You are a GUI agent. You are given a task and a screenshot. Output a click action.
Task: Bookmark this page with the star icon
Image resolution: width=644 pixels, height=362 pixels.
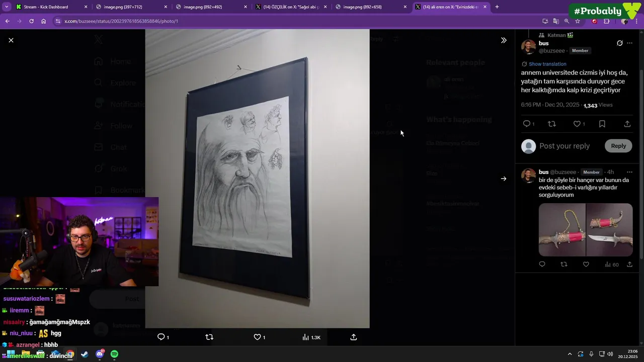(578, 21)
